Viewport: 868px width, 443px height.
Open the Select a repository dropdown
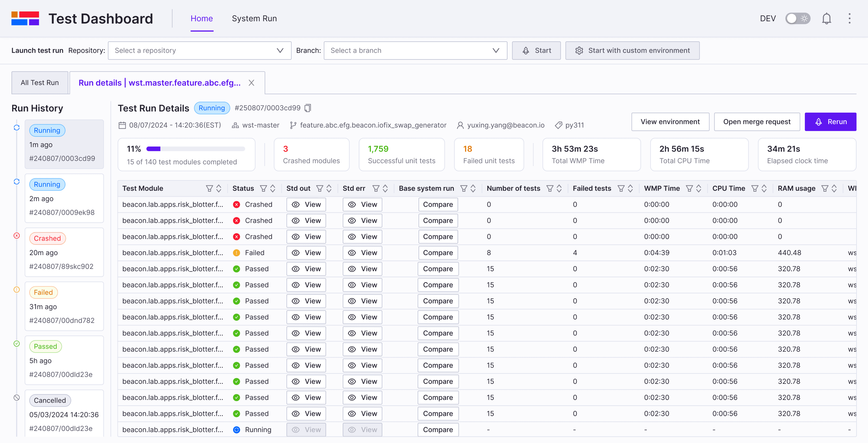pyautogui.click(x=199, y=50)
